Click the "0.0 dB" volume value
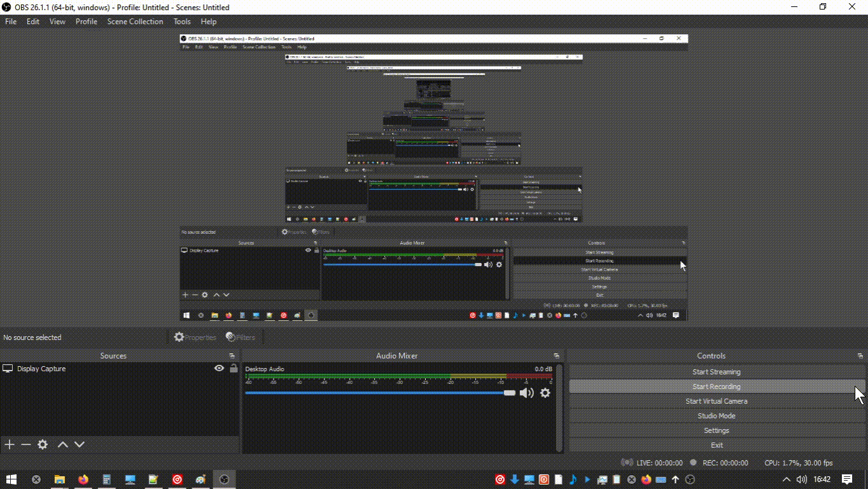868x489 pixels. 543,369
